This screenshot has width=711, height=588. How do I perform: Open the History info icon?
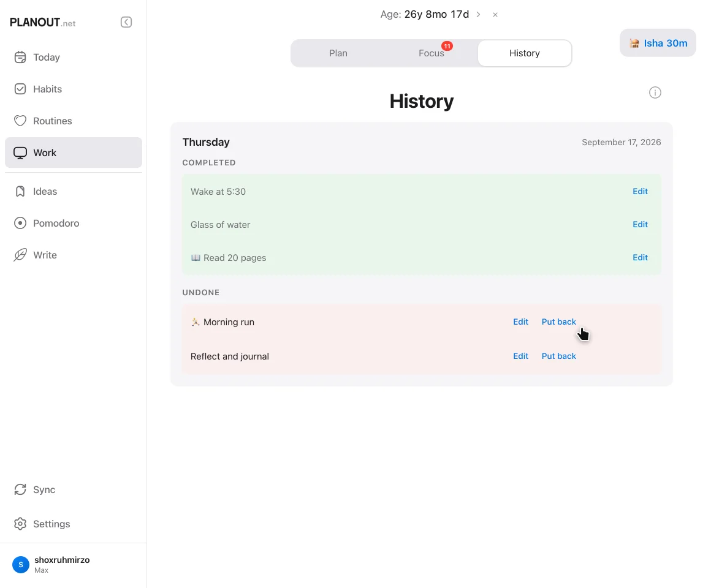(655, 92)
